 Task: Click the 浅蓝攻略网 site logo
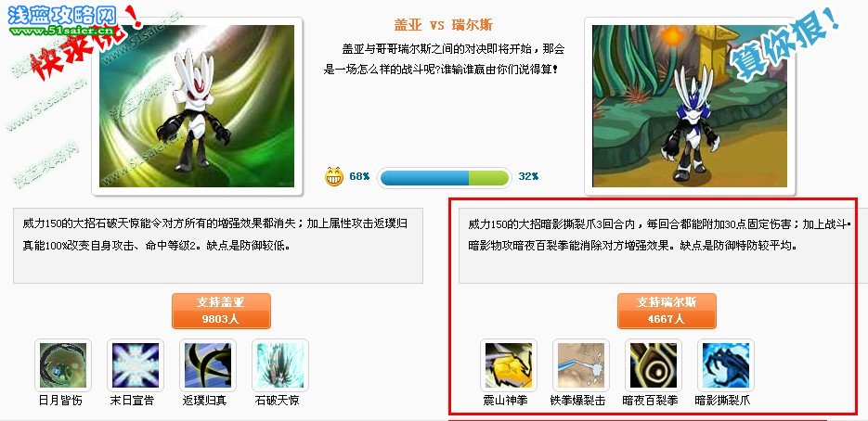tap(62, 19)
